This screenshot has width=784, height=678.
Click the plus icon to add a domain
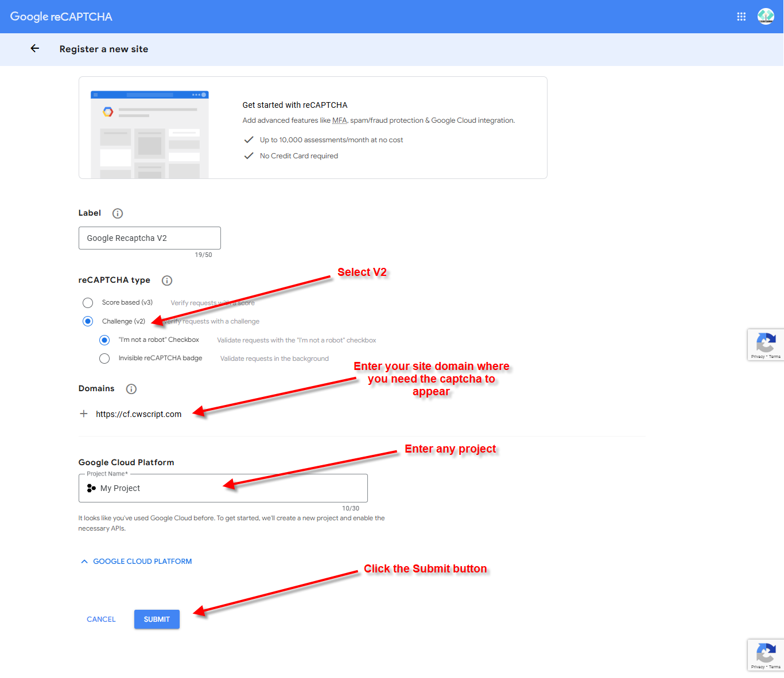click(84, 414)
